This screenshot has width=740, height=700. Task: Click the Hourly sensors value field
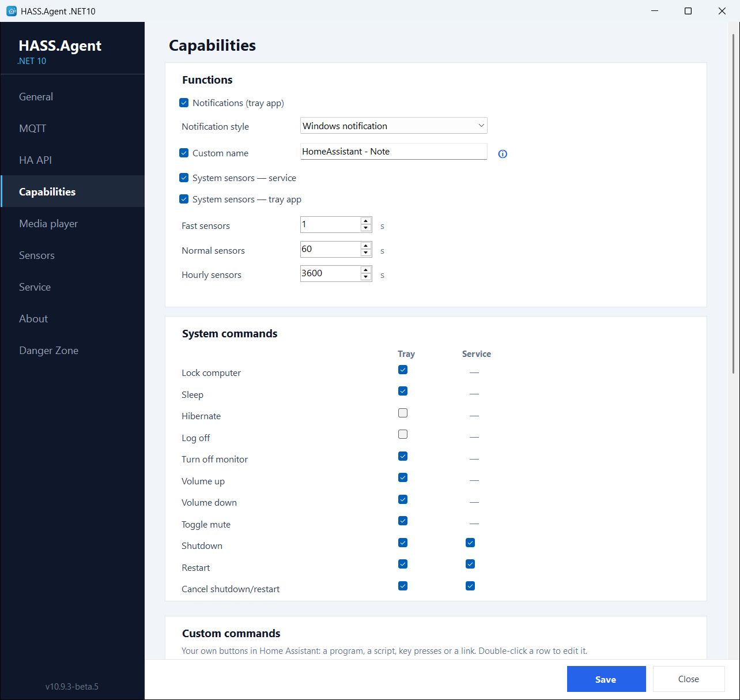coord(330,273)
